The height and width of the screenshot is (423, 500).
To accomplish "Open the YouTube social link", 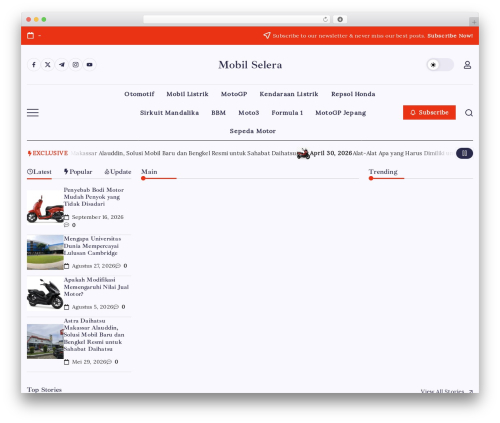I will pyautogui.click(x=90, y=65).
